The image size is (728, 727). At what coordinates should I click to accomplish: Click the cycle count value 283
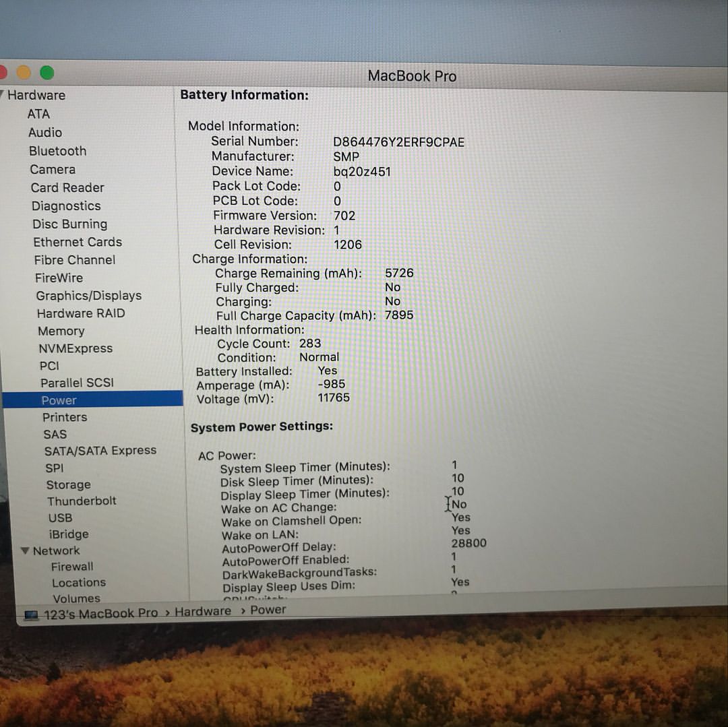coord(310,344)
